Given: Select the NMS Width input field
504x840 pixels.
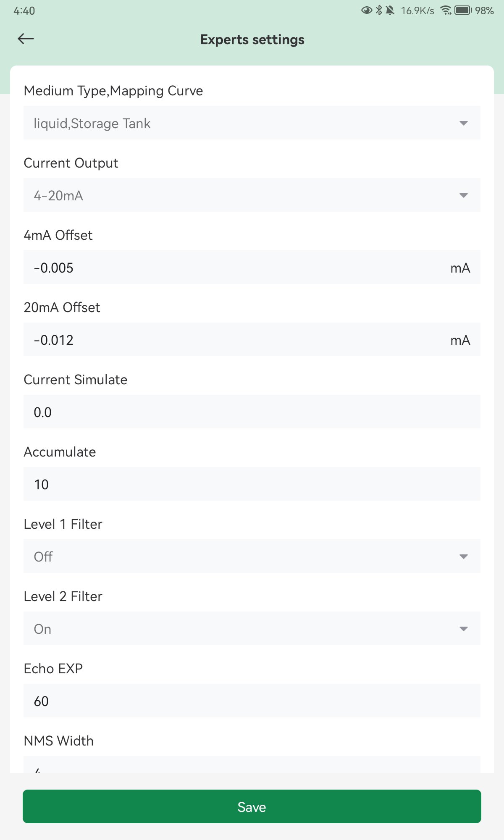Looking at the screenshot, I should point(252,765).
